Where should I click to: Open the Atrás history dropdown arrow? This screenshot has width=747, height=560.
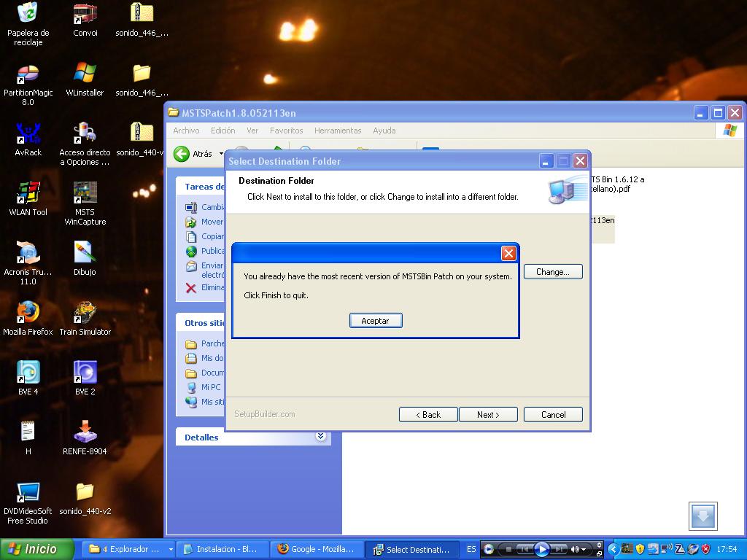(x=221, y=154)
